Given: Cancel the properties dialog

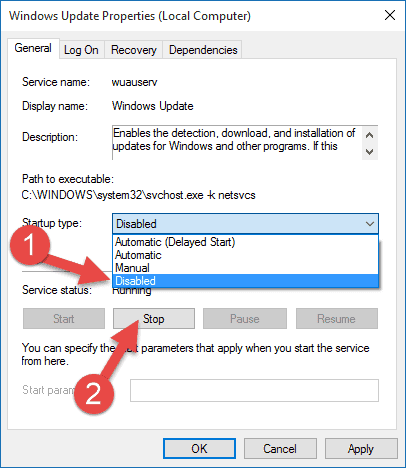Looking at the screenshot, I should click(x=280, y=448).
